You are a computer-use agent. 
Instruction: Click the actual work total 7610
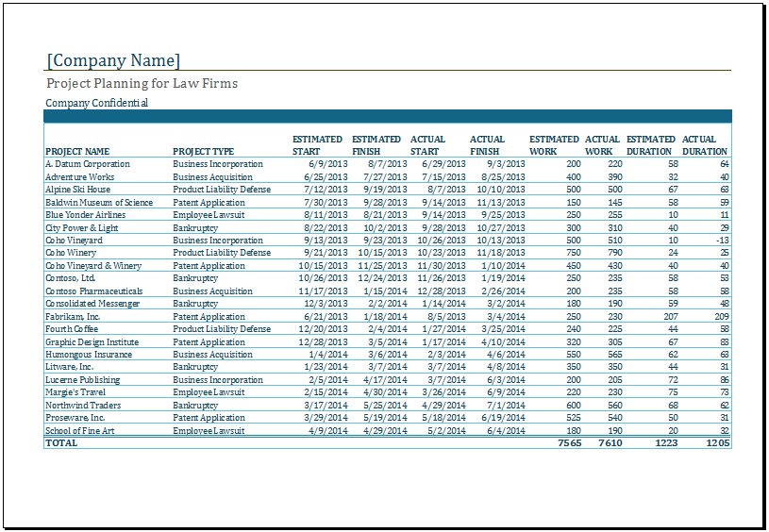click(610, 443)
